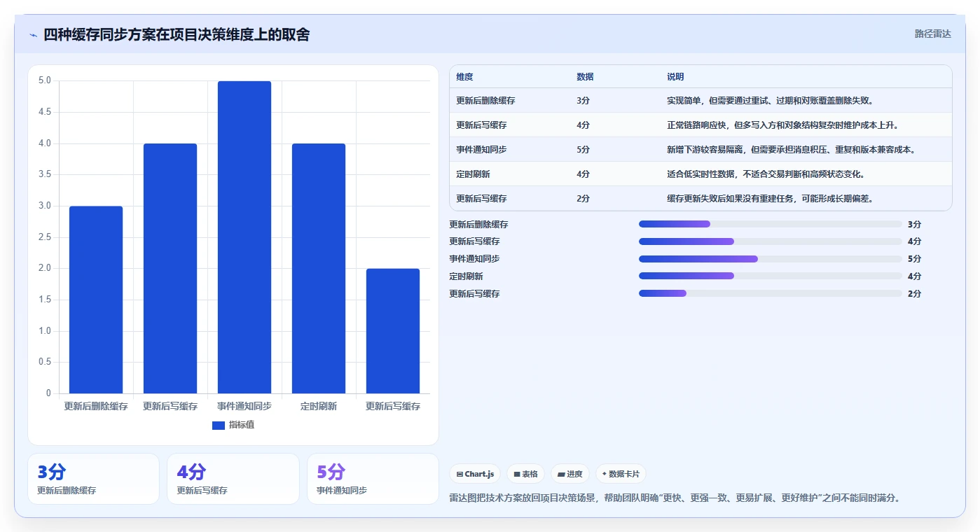980x532 pixels.
Task: Click the 定时刷新 progress bar
Action: pyautogui.click(x=770, y=276)
